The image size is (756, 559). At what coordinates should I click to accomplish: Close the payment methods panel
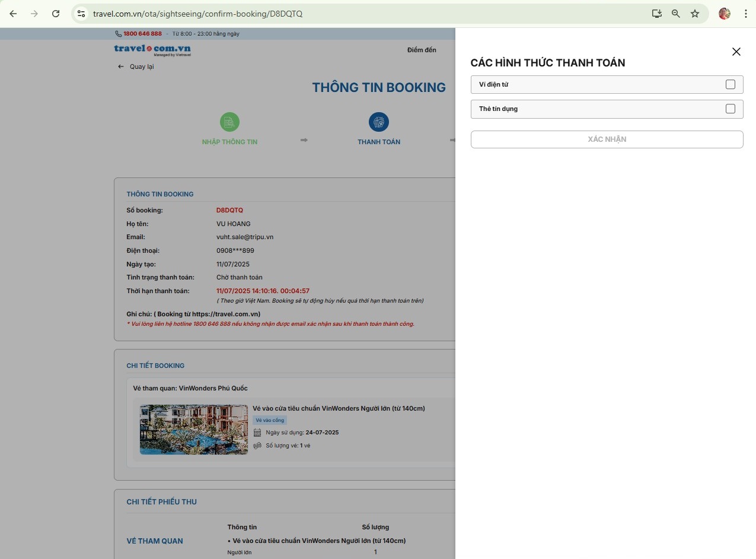point(736,52)
